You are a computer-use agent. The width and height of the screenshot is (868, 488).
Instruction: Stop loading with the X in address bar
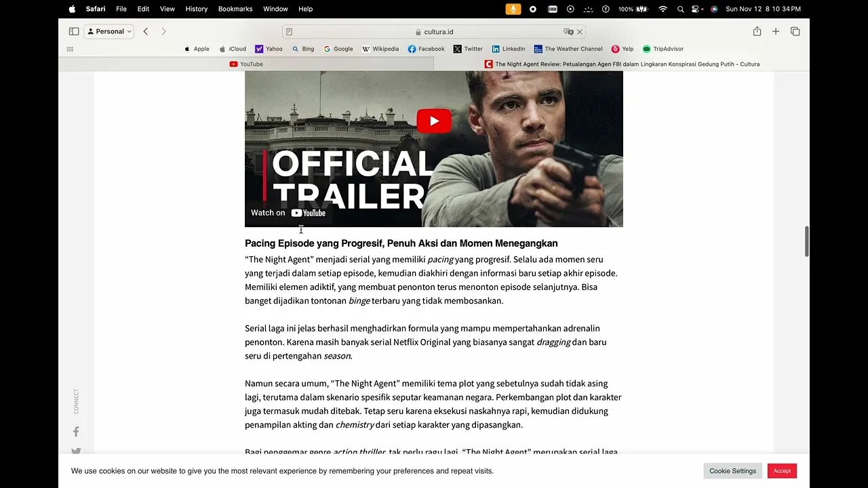tap(580, 32)
